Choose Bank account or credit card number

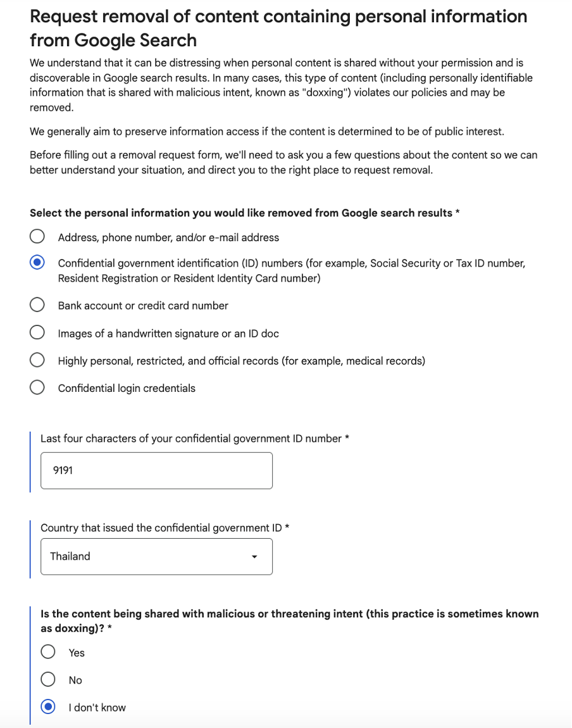pos(37,305)
